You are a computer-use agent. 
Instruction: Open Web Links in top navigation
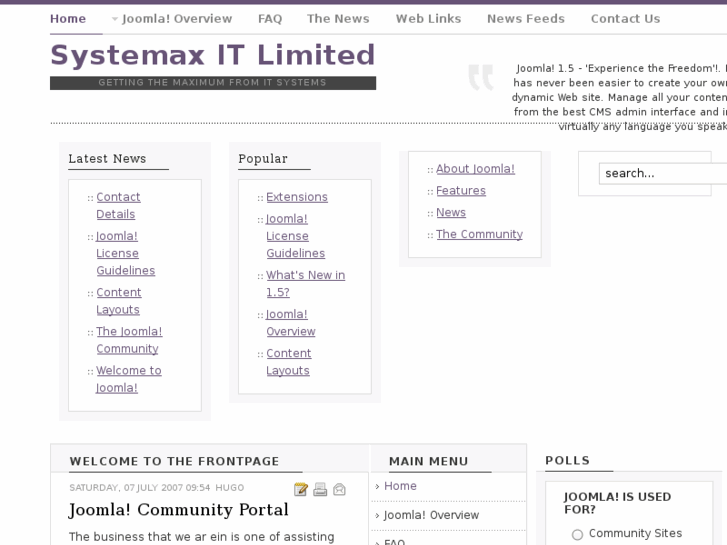click(428, 19)
